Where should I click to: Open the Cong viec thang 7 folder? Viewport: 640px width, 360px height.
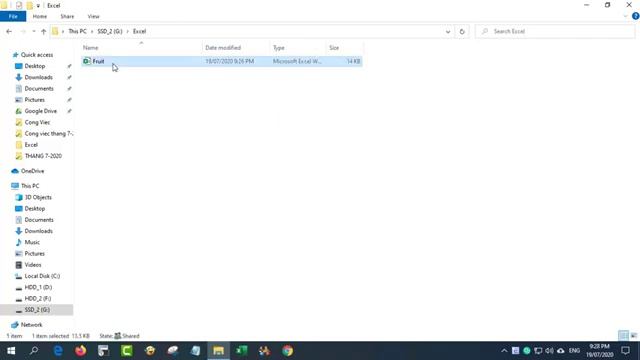pos(49,133)
